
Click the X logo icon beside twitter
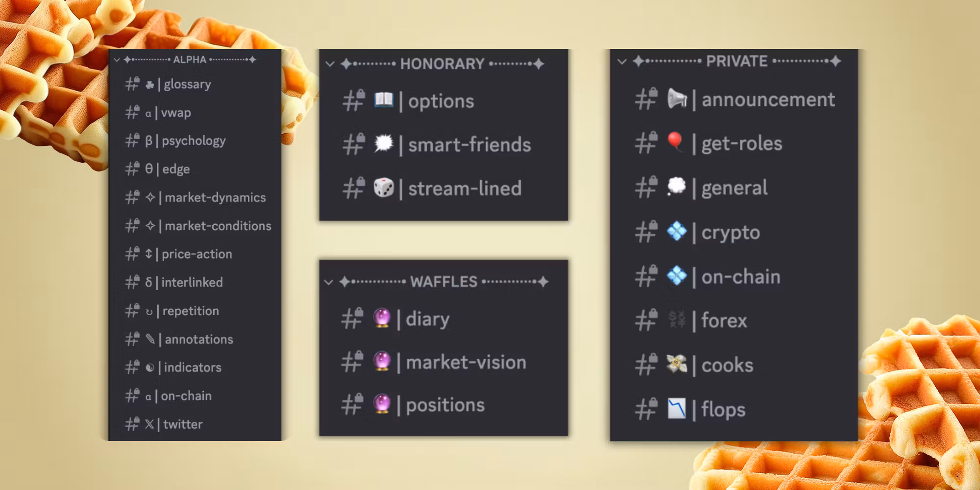[x=149, y=424]
